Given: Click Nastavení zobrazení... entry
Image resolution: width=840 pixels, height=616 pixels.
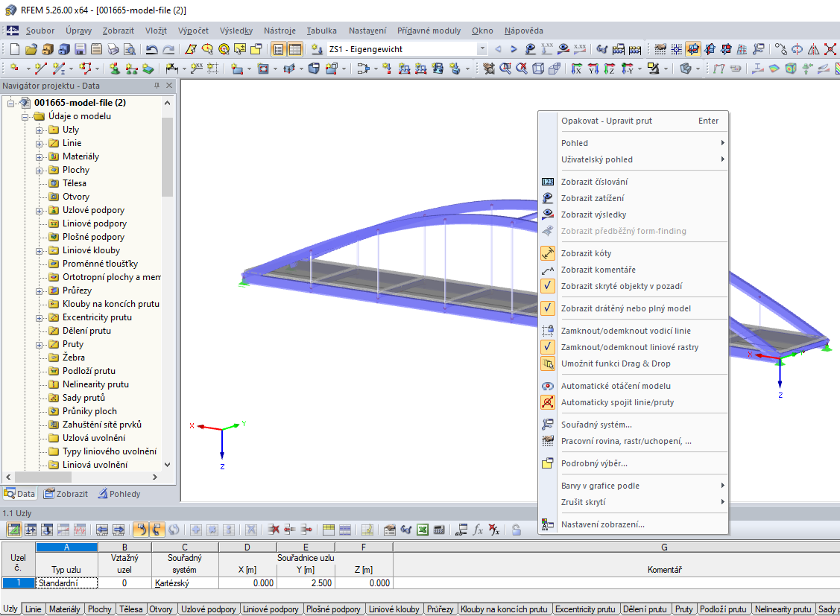Looking at the screenshot, I should [632, 525].
